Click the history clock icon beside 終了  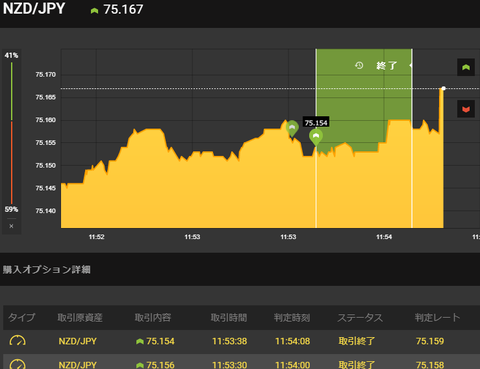click(x=359, y=65)
